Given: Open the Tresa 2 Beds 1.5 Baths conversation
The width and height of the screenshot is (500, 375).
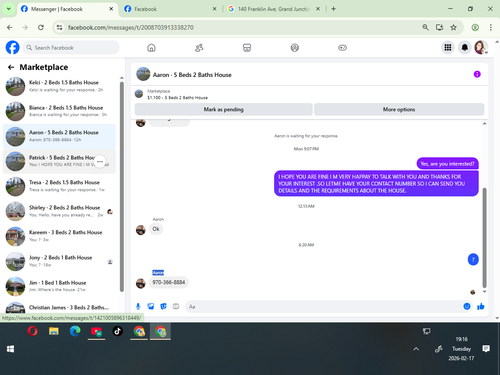Looking at the screenshot, I should [59, 186].
